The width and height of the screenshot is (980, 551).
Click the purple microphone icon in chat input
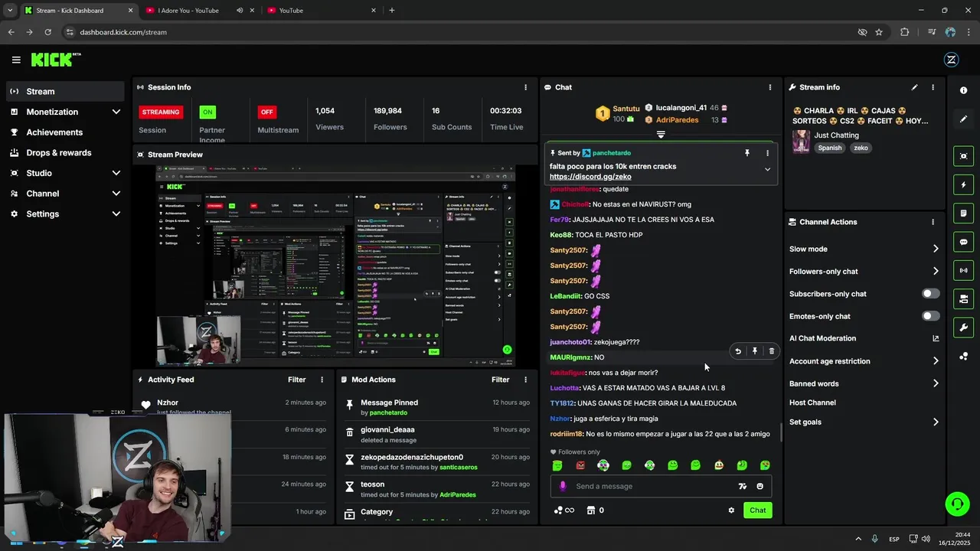tap(563, 486)
